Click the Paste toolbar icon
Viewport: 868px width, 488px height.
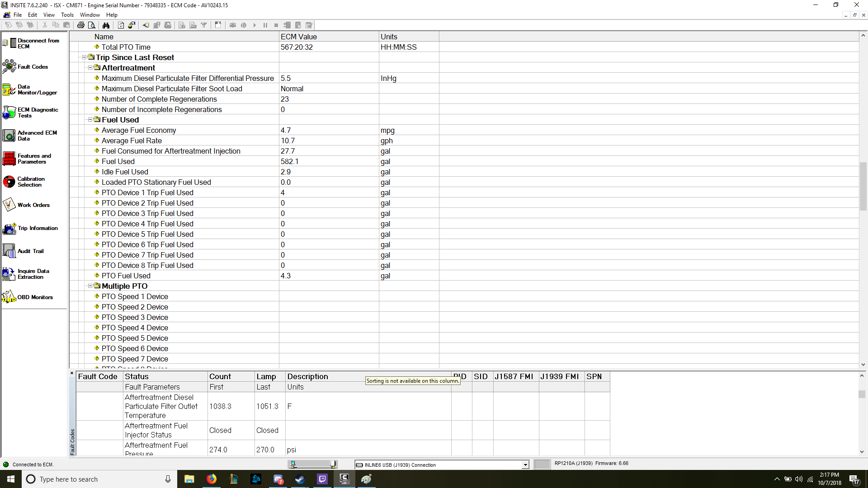pyautogui.click(x=66, y=25)
